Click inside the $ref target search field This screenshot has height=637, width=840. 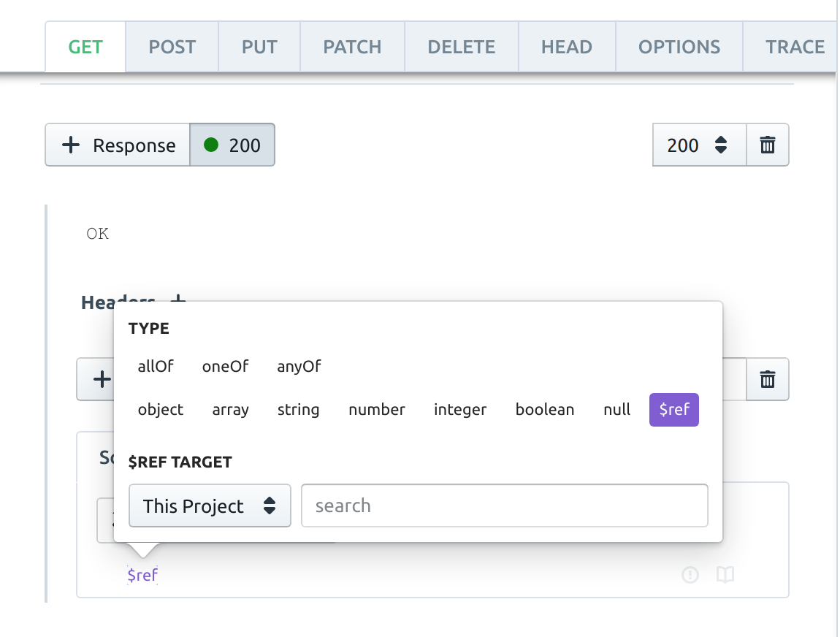pos(504,506)
